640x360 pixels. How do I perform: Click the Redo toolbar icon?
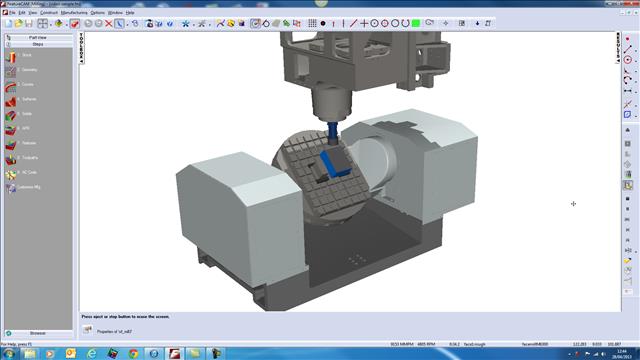click(98, 24)
